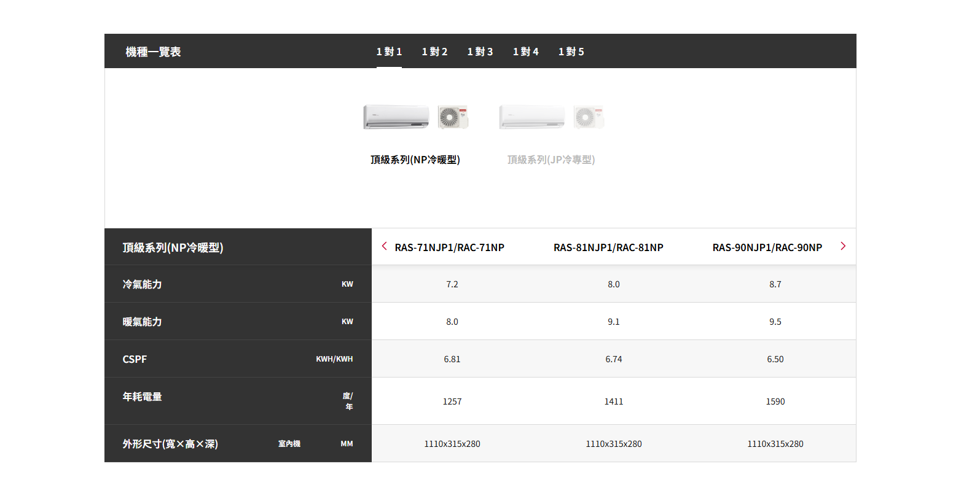Click the right arrow to show next models

(x=843, y=246)
